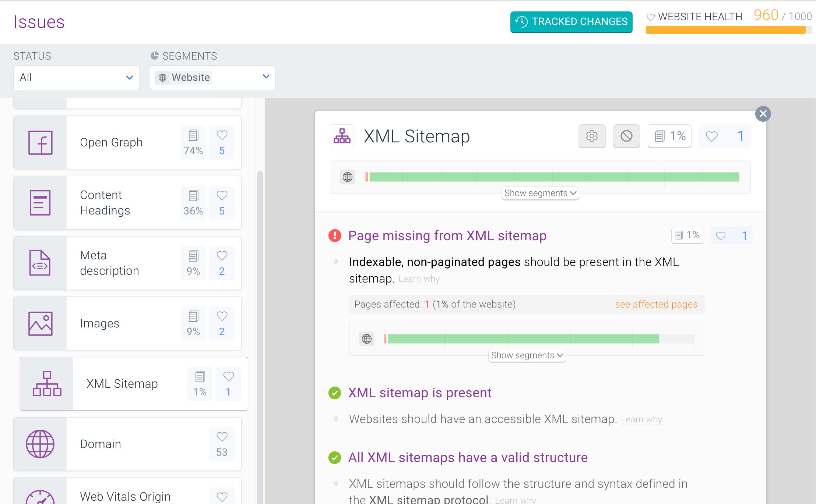Image resolution: width=816 pixels, height=504 pixels.
Task: Open see affected pages link
Action: (x=656, y=304)
